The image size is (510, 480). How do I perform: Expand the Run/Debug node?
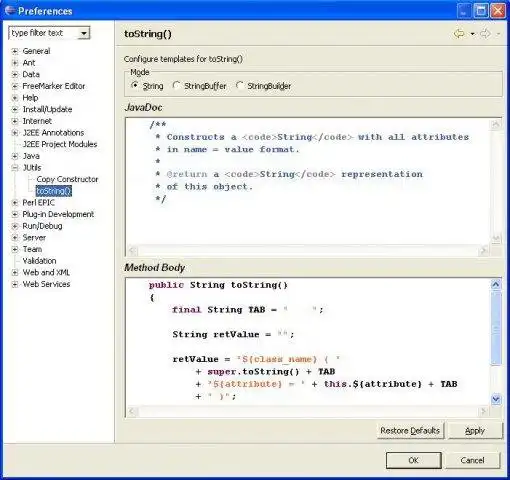click(x=15, y=226)
